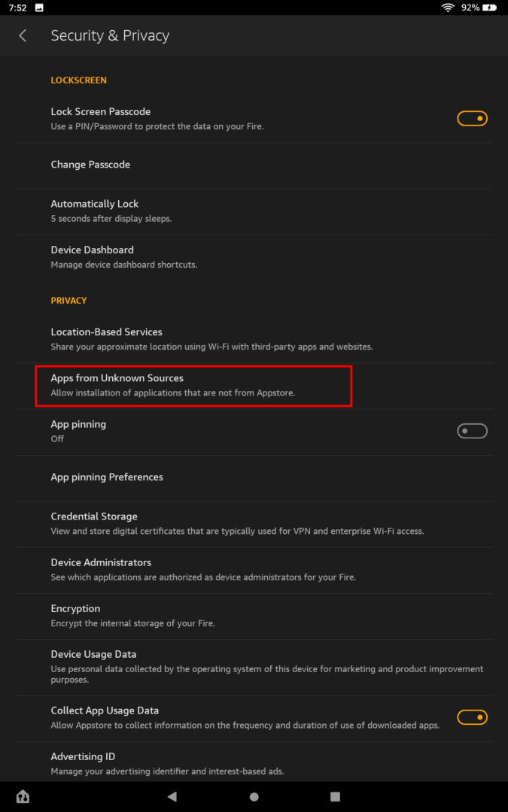Open Location-Based Services

coord(106,338)
